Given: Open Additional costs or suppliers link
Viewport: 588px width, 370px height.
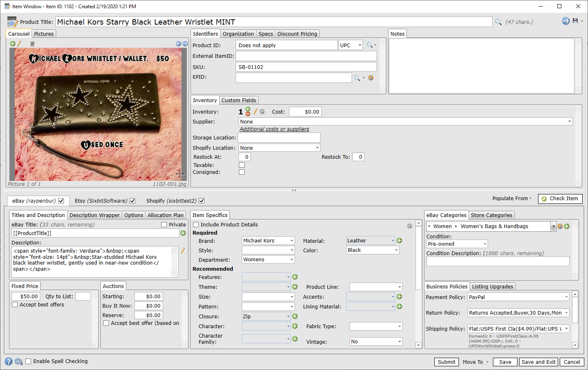Looking at the screenshot, I should 275,129.
